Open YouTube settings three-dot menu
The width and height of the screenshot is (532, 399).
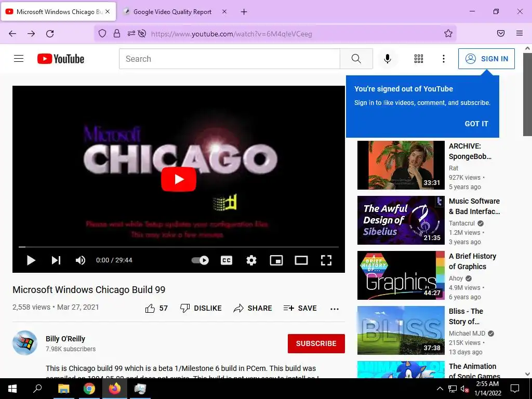click(x=444, y=59)
